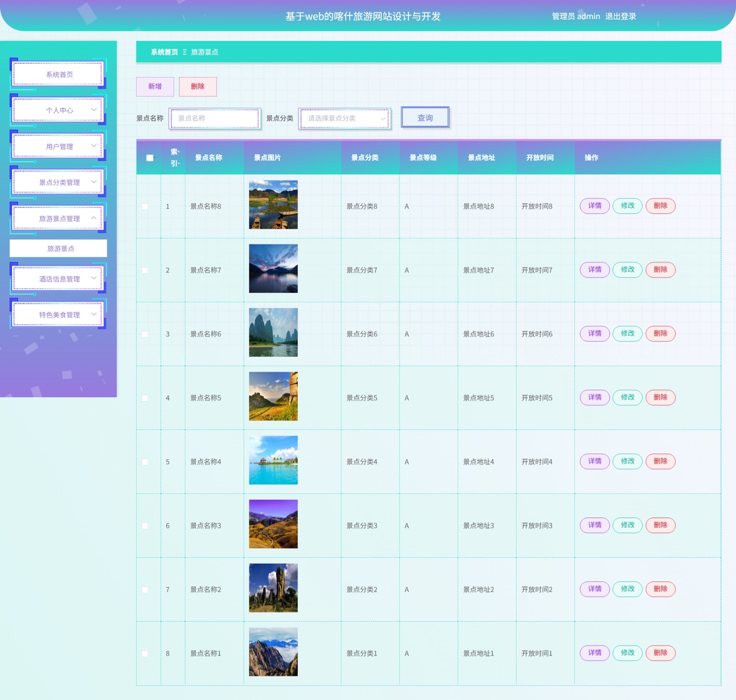Expand the 景点分类管理 sidebar menu

coord(58,183)
